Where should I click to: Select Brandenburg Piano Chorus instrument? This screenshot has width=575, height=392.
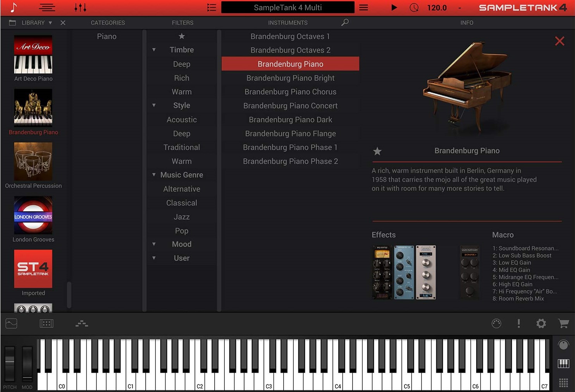[x=290, y=92]
